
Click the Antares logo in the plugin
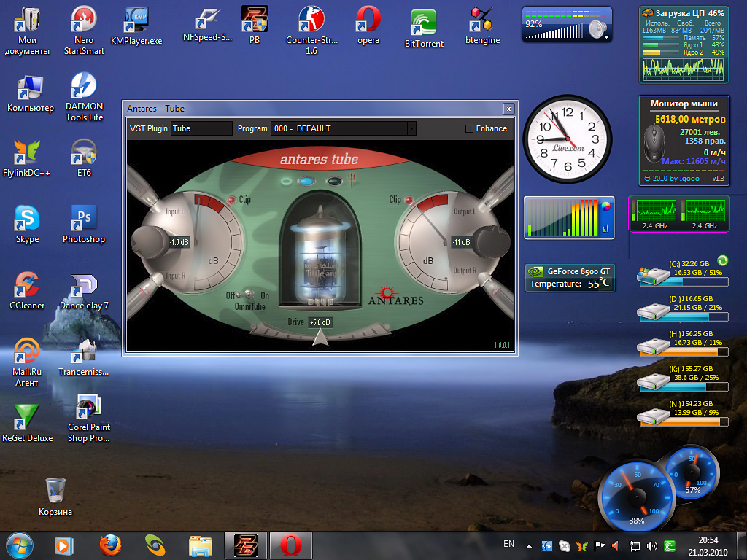tap(395, 295)
